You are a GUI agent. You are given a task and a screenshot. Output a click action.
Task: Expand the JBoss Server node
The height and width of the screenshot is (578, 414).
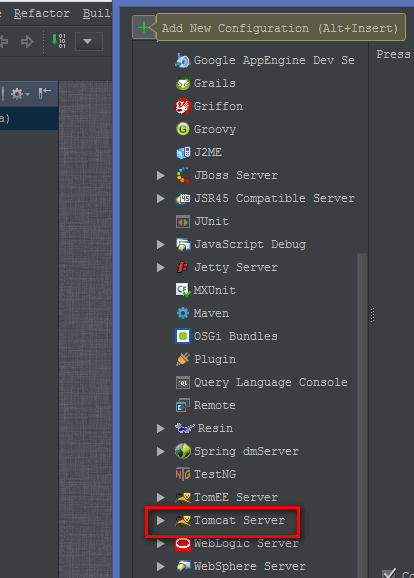(x=161, y=175)
